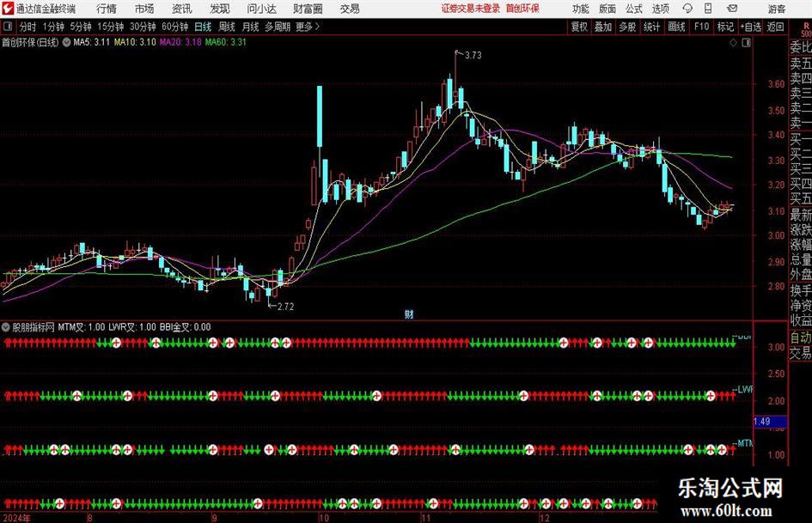Open the 选项 menu

(x=660, y=9)
